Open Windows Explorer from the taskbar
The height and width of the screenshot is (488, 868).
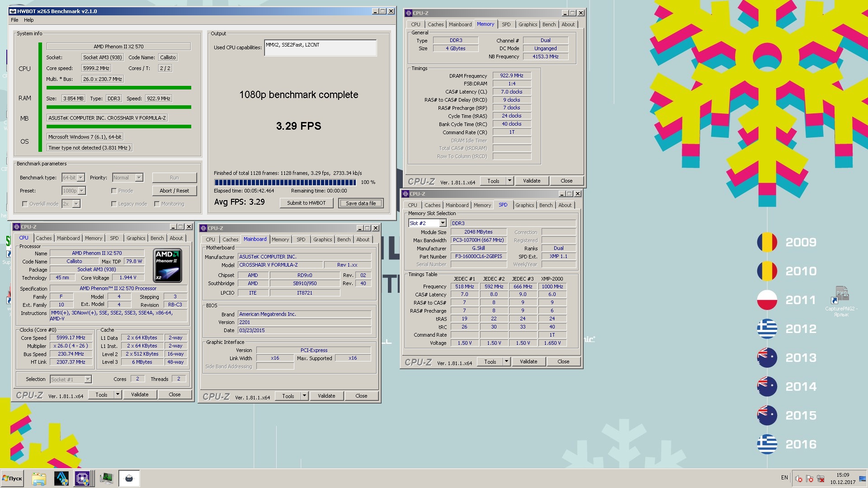tap(39, 479)
